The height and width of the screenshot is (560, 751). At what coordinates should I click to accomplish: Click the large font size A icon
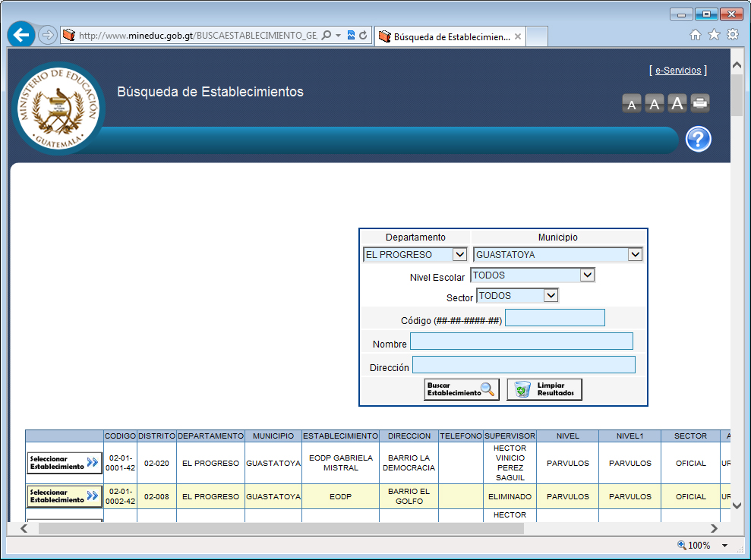point(677,103)
